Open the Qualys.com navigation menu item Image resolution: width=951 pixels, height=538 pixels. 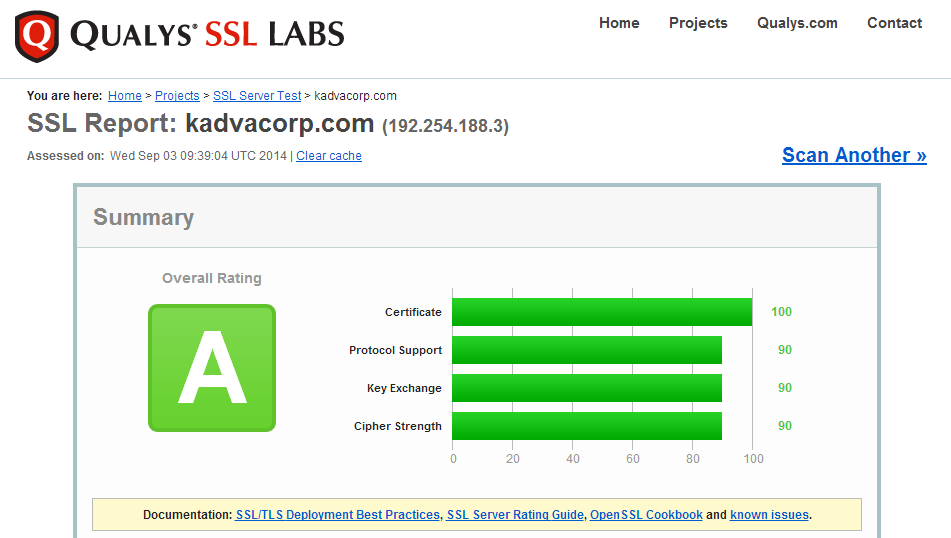click(797, 23)
